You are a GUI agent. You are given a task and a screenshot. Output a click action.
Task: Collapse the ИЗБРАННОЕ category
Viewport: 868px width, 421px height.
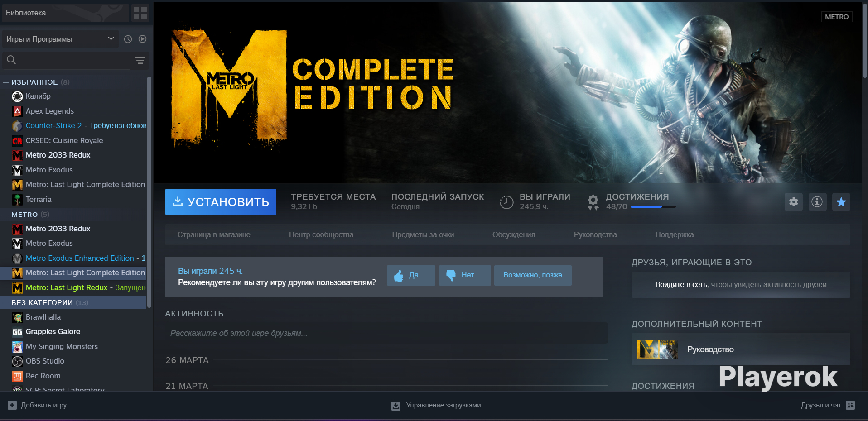6,82
